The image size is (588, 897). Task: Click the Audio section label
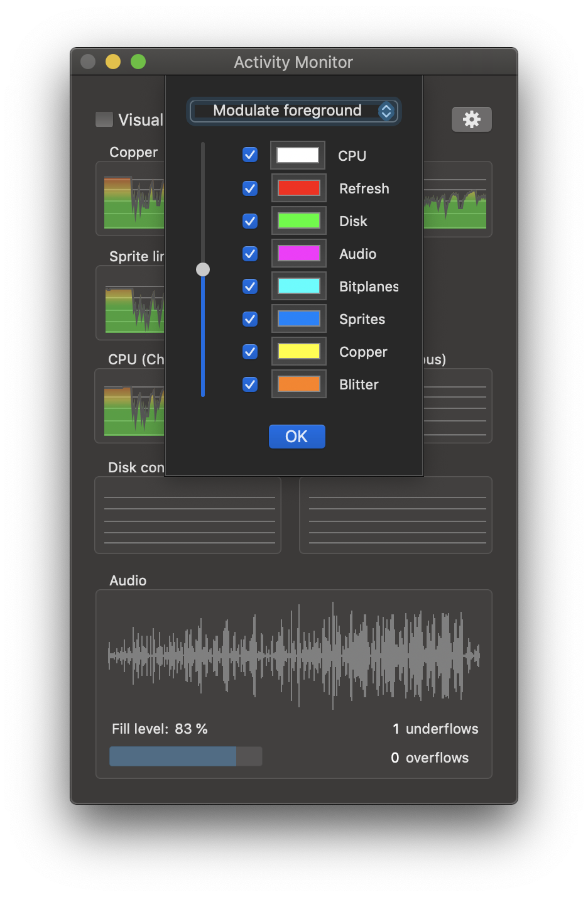pyautogui.click(x=128, y=580)
